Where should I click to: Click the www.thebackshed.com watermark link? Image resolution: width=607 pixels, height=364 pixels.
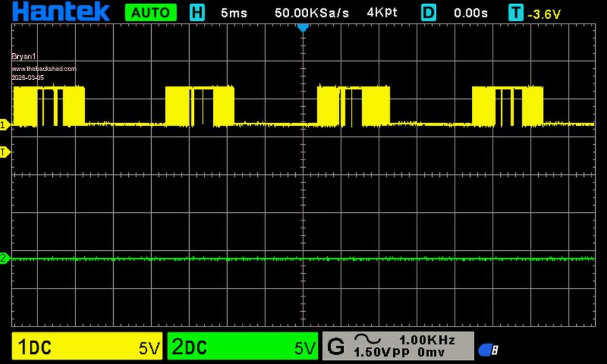(44, 69)
